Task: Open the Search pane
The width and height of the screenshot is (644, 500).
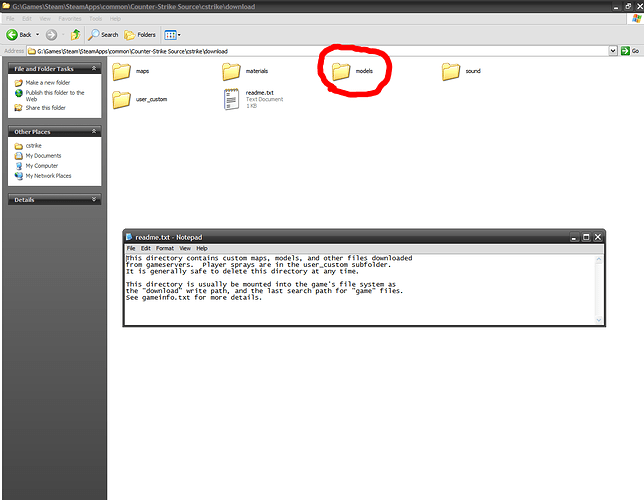Action: click(103, 35)
